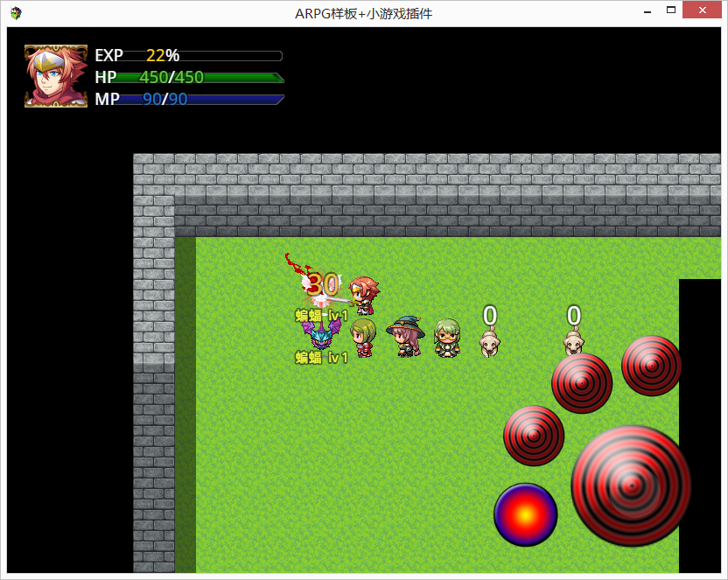Click the window title ARPG样板+小游戏插件
The height and width of the screenshot is (580, 728).
(x=363, y=14)
